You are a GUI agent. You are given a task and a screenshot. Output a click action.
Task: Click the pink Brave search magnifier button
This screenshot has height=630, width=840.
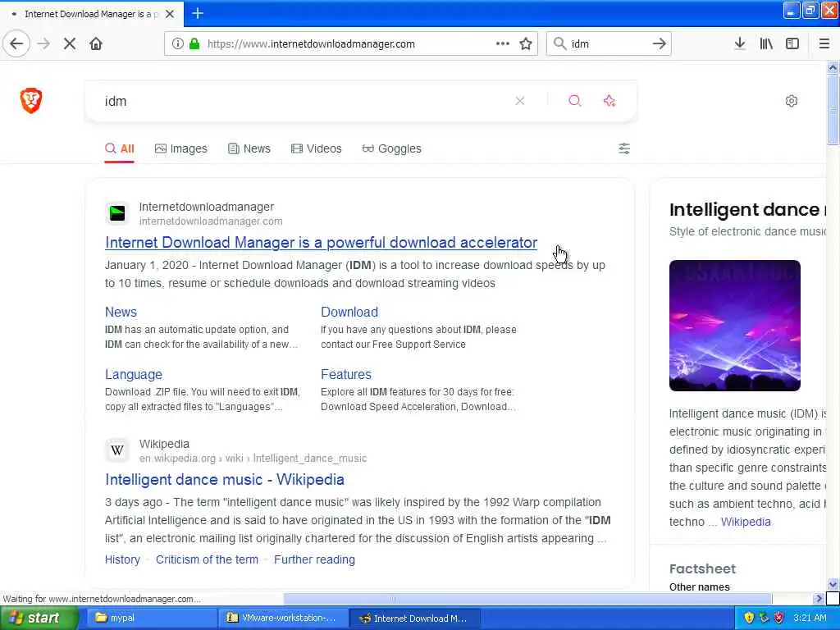click(x=575, y=101)
